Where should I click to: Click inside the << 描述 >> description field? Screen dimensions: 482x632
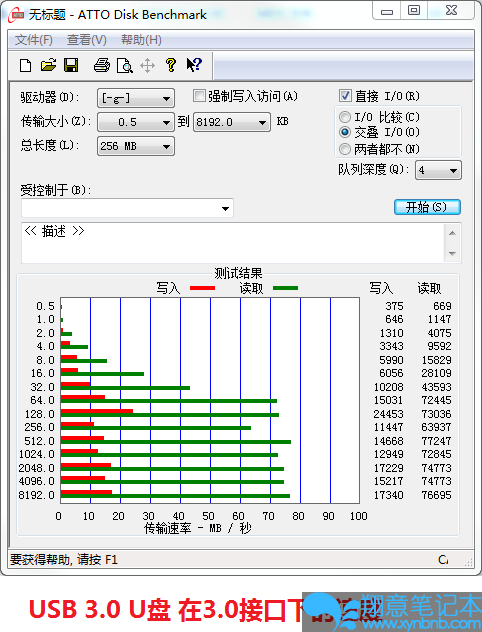pos(233,243)
